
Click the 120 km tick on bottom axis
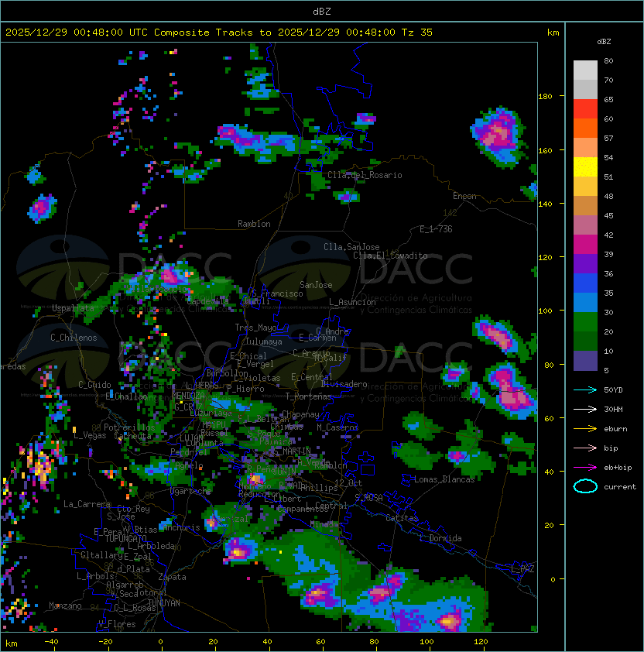pyautogui.click(x=481, y=642)
